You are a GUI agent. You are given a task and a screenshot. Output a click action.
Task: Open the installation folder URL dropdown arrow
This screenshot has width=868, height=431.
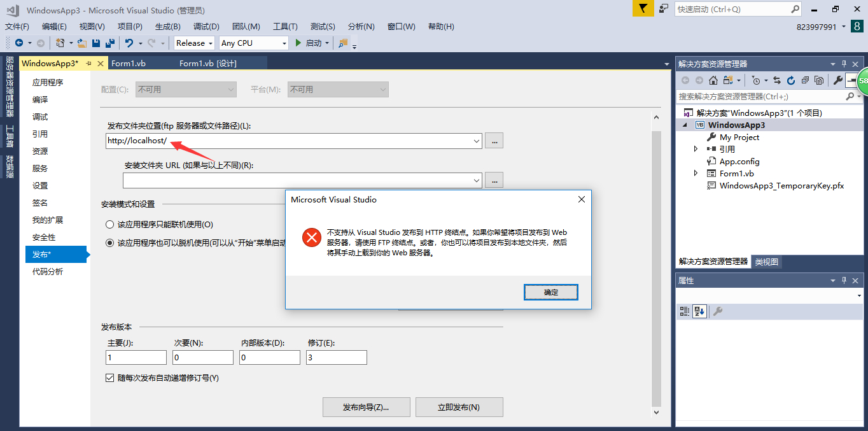tap(477, 180)
